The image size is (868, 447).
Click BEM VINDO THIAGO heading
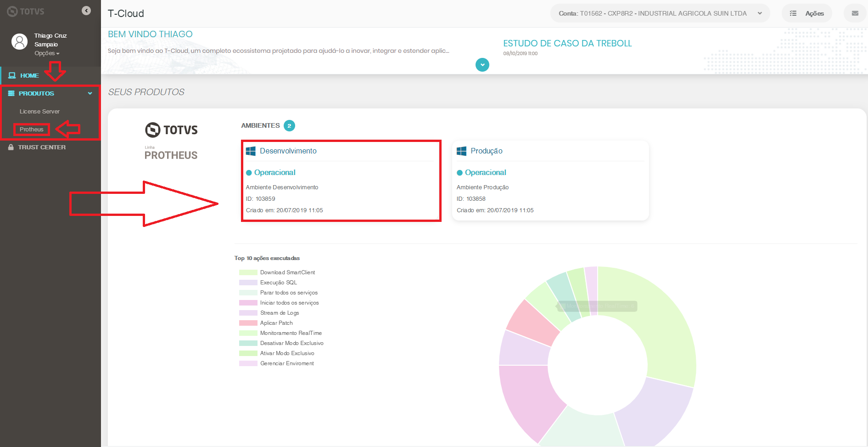coord(150,34)
